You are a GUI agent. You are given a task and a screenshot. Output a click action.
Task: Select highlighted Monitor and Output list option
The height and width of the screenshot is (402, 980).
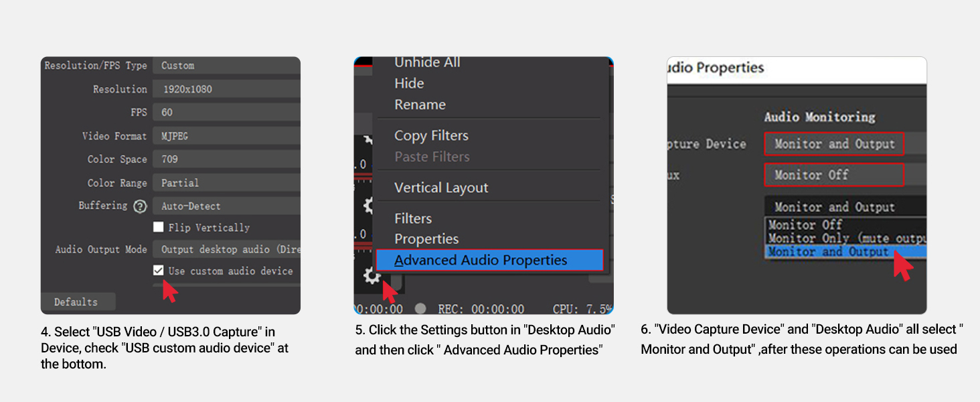click(828, 252)
